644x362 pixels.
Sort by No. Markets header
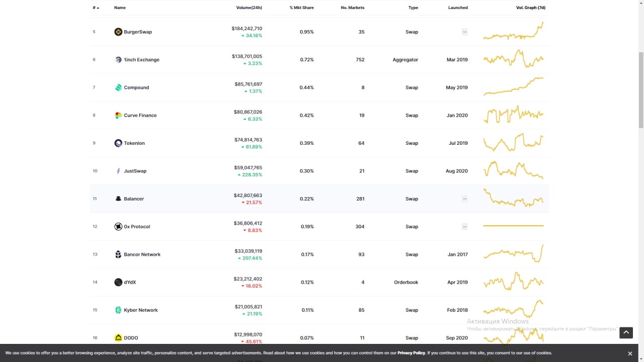point(353,8)
